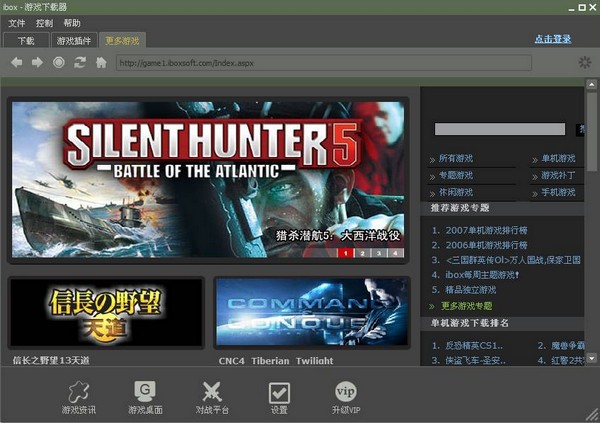
Task: Open the 文件 menu
Action: [16, 23]
